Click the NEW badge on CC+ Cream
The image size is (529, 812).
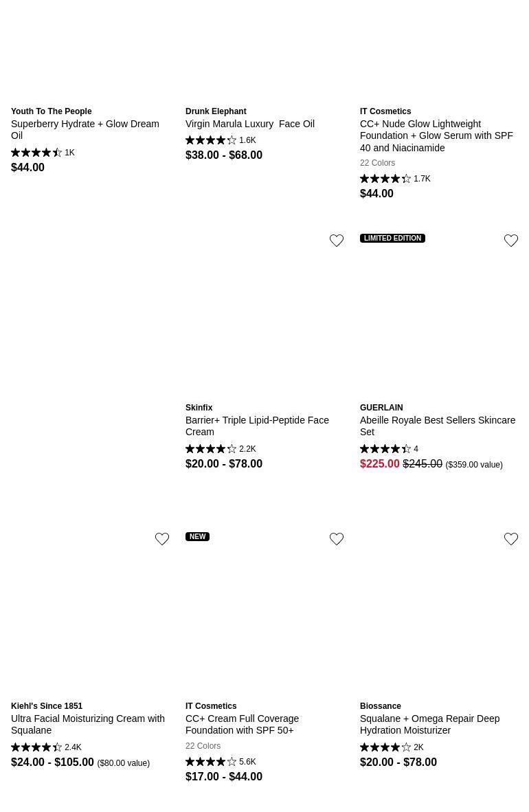point(197,536)
